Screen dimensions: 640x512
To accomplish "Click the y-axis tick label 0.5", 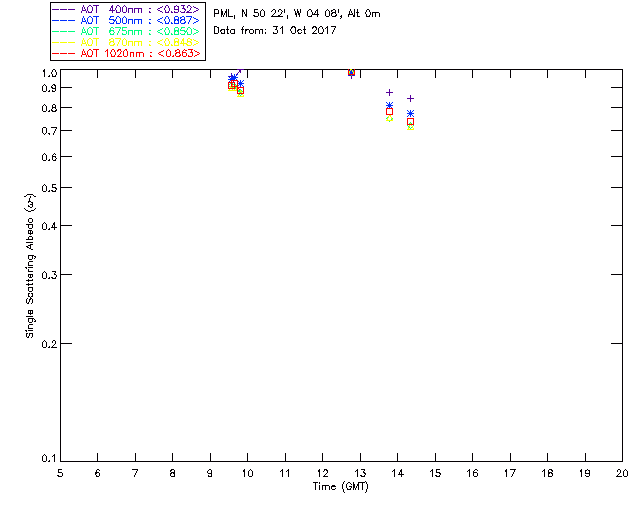I will click(x=49, y=188).
